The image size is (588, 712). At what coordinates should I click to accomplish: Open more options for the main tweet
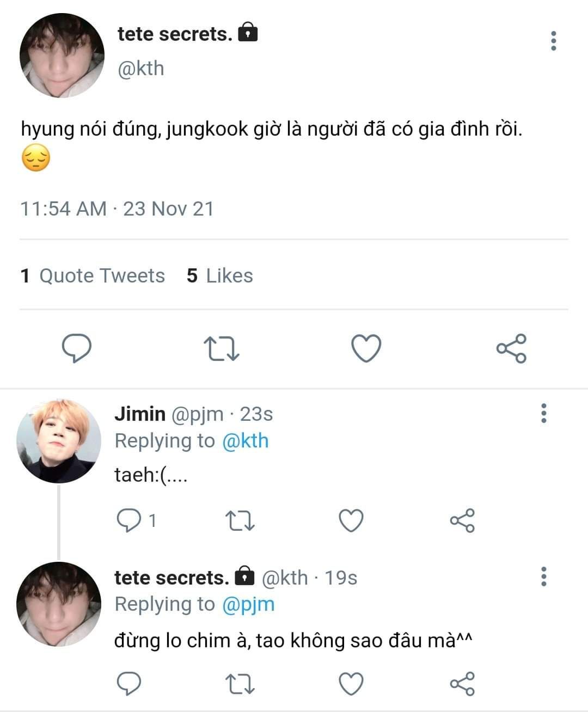click(x=554, y=41)
